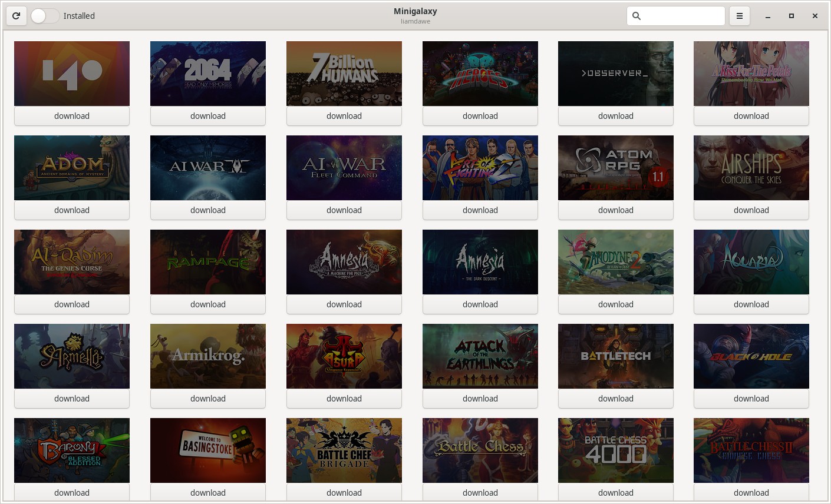Download A Kiss for the Petals
The image size is (831, 504).
(751, 116)
